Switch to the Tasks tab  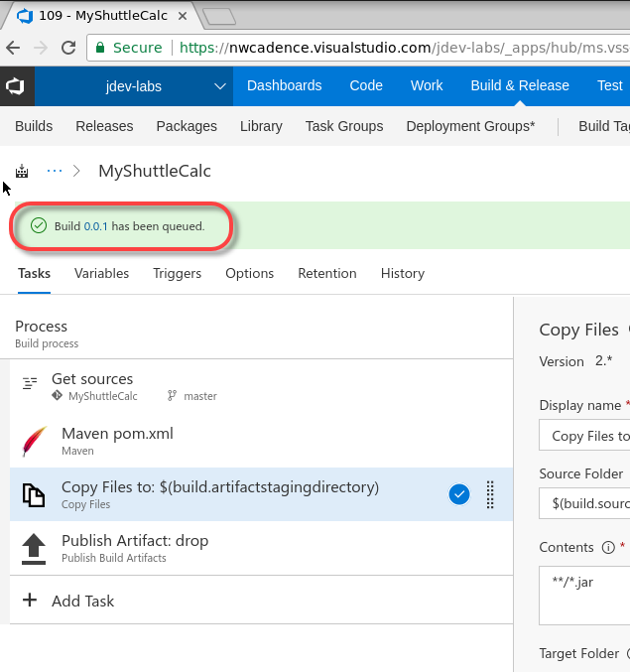(35, 273)
